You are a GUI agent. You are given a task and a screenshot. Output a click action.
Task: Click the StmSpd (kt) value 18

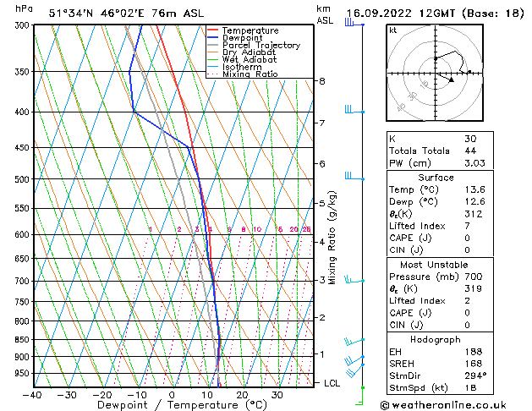pyautogui.click(x=470, y=387)
